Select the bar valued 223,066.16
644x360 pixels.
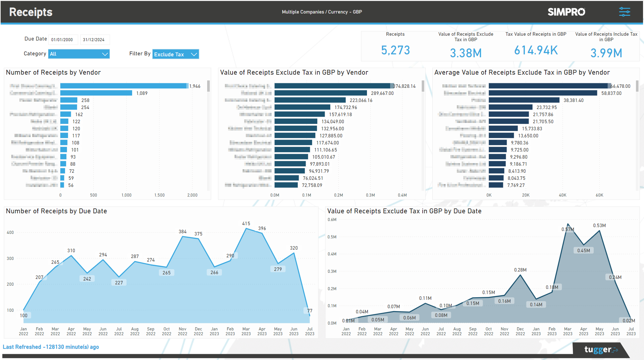pos(310,100)
